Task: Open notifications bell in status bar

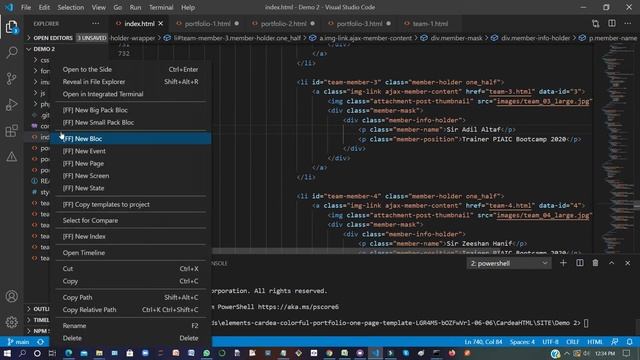Action: coord(630,342)
